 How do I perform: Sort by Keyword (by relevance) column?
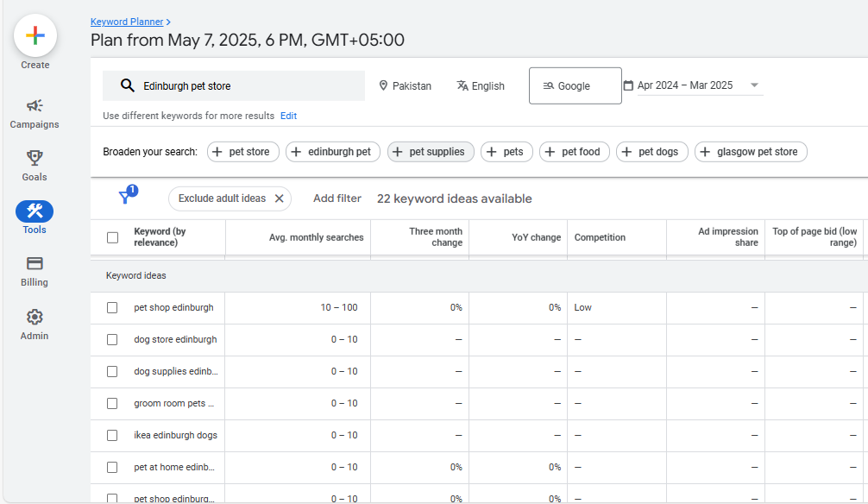[x=160, y=237]
